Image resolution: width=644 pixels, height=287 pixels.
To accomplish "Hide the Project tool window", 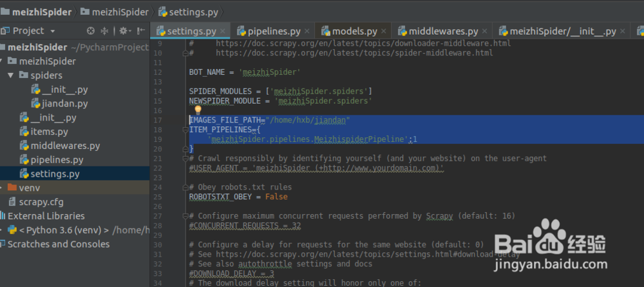I will [x=141, y=31].
